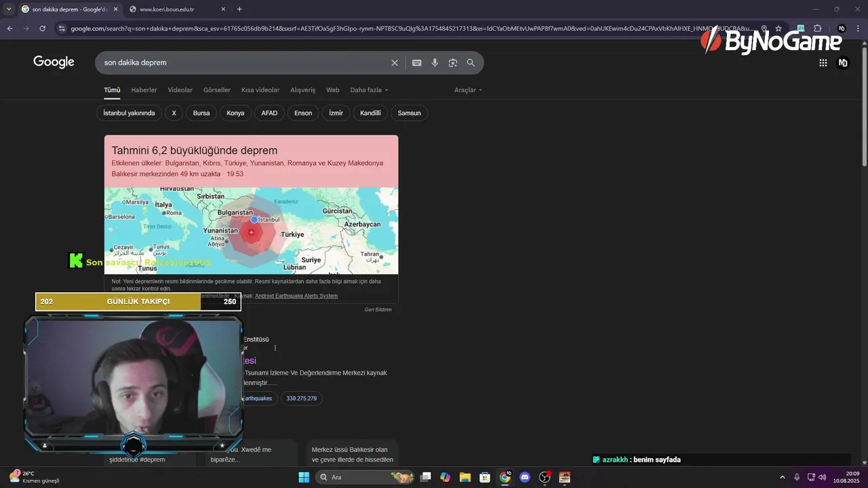Open the Merkez üssü Balıkesir post card

(352, 454)
